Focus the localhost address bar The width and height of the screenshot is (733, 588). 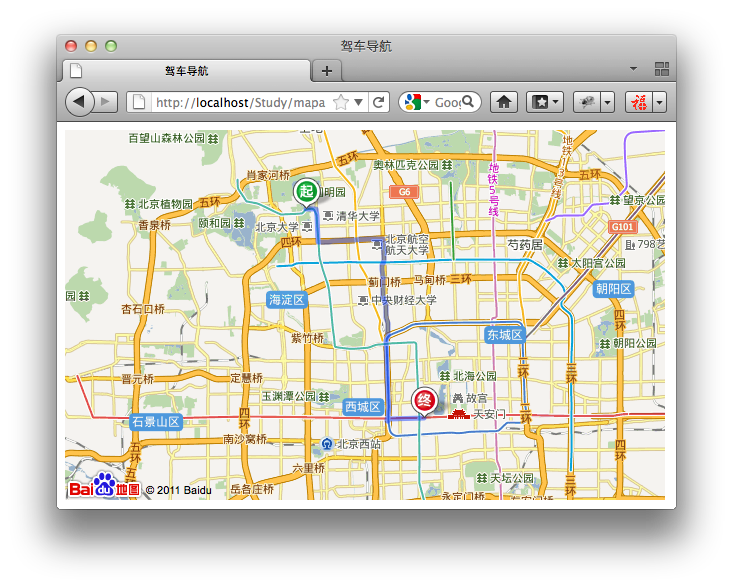[x=240, y=102]
